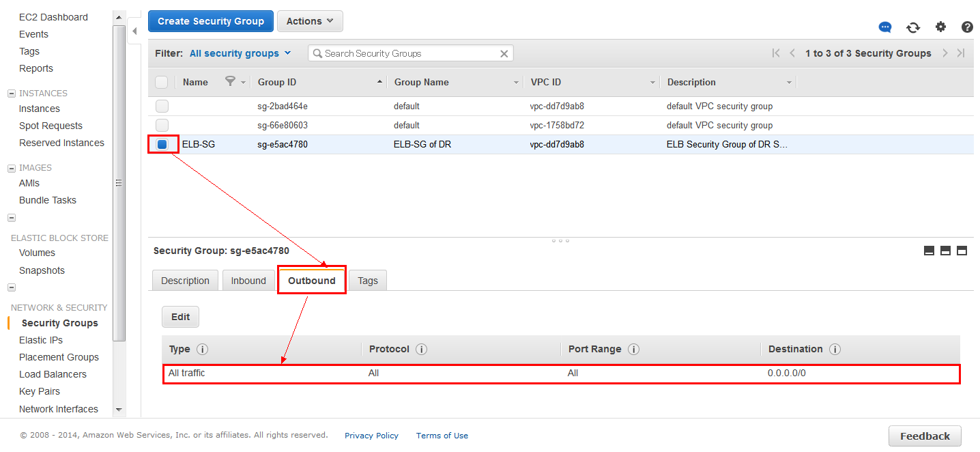
Task: Expand the All security groups filter dropdown
Action: 240,53
